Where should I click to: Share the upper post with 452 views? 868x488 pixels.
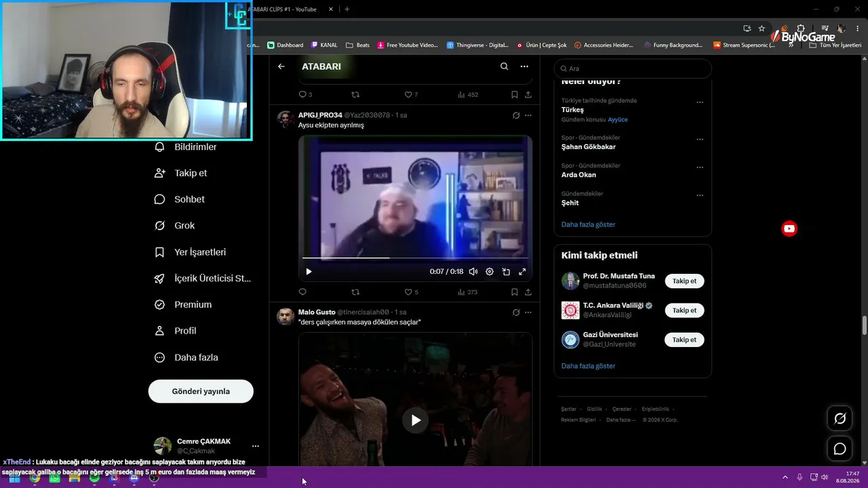tap(528, 95)
